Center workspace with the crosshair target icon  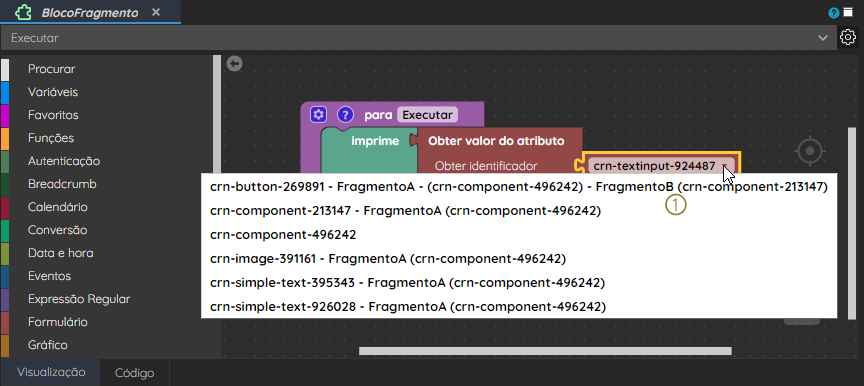(x=810, y=151)
